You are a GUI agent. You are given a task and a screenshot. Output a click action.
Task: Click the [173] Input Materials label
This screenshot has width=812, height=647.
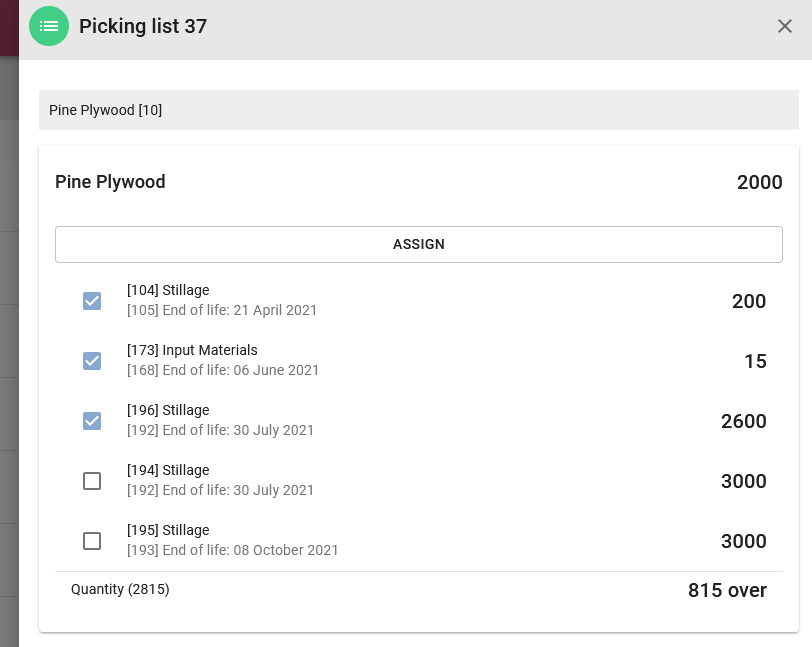192,350
